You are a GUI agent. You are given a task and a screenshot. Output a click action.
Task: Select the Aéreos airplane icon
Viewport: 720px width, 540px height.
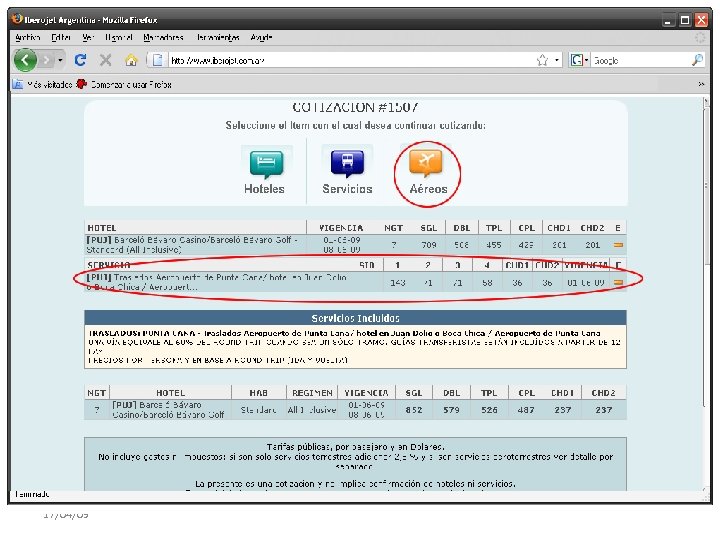pyautogui.click(x=426, y=163)
